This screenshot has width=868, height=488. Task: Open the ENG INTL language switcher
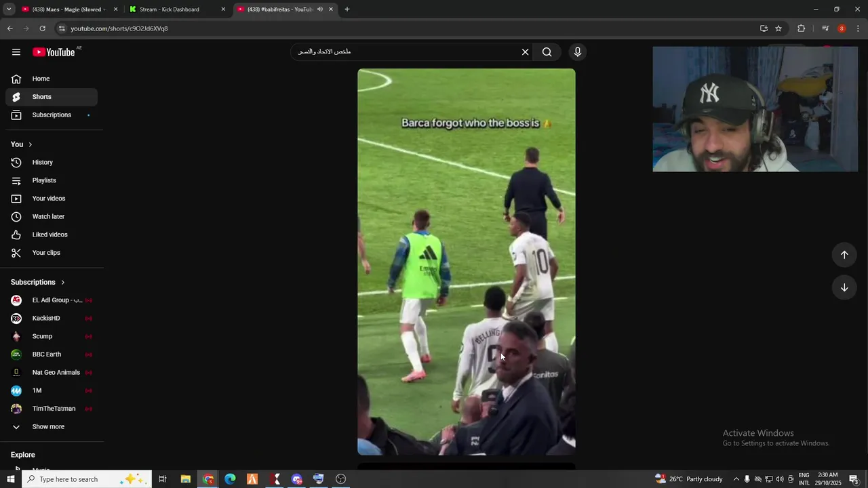tap(804, 479)
